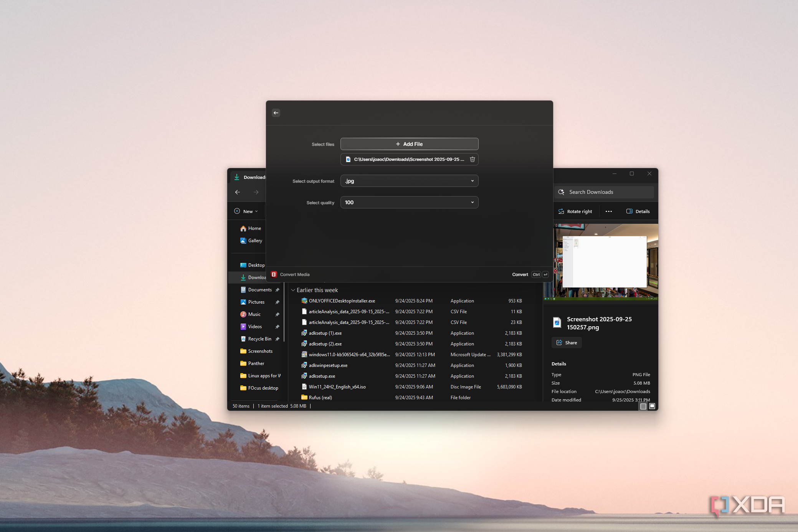
Task: Switch to details list view in status bar
Action: pyautogui.click(x=643, y=406)
